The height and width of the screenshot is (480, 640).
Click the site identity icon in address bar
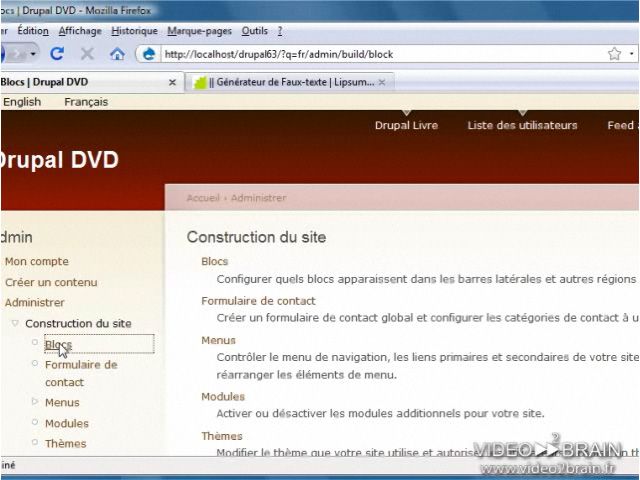point(149,54)
